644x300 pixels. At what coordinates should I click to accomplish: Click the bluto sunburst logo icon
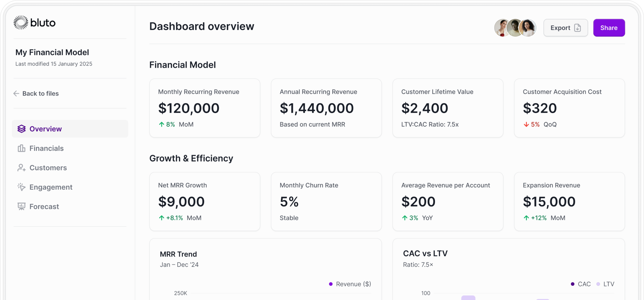21,23
